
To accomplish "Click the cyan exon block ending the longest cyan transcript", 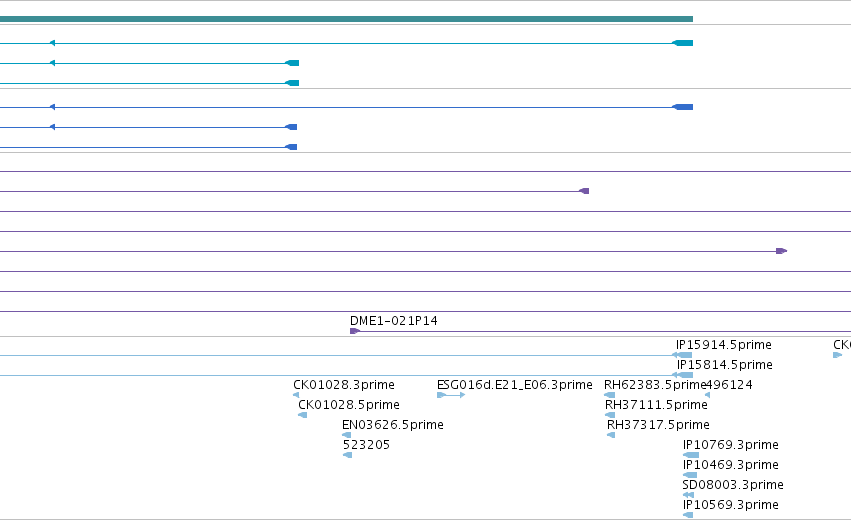I will pos(683,43).
